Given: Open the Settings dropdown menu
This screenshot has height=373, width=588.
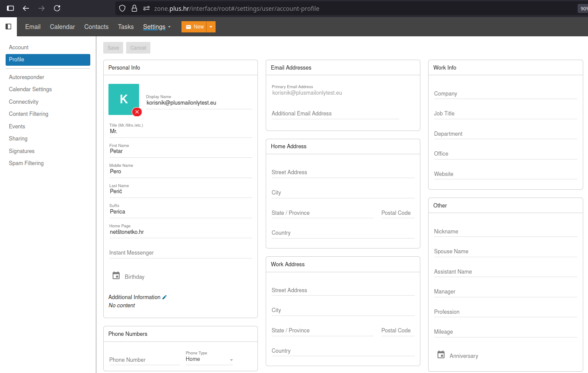Looking at the screenshot, I should click(157, 27).
